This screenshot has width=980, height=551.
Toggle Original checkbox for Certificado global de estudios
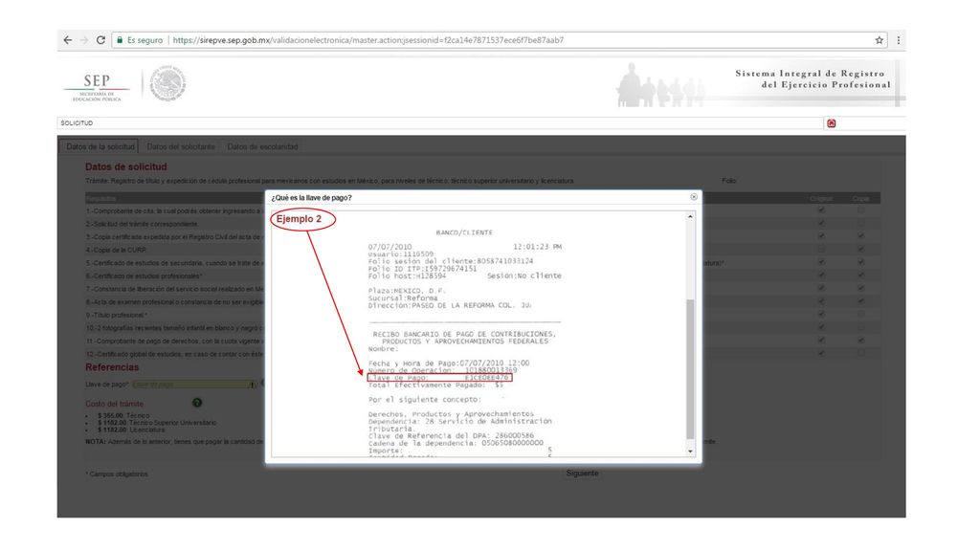coord(821,354)
